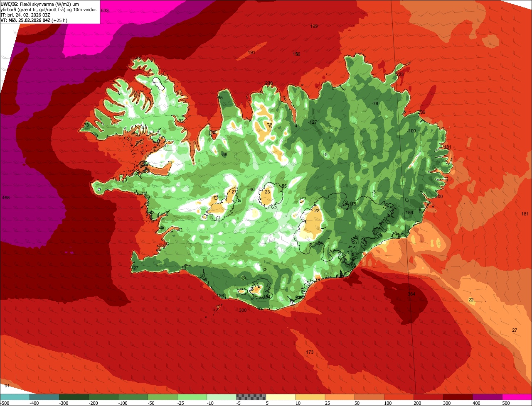Click the map value '91' at the lower-left corner
Viewport: 532px width, 406px height.
pos(7,386)
